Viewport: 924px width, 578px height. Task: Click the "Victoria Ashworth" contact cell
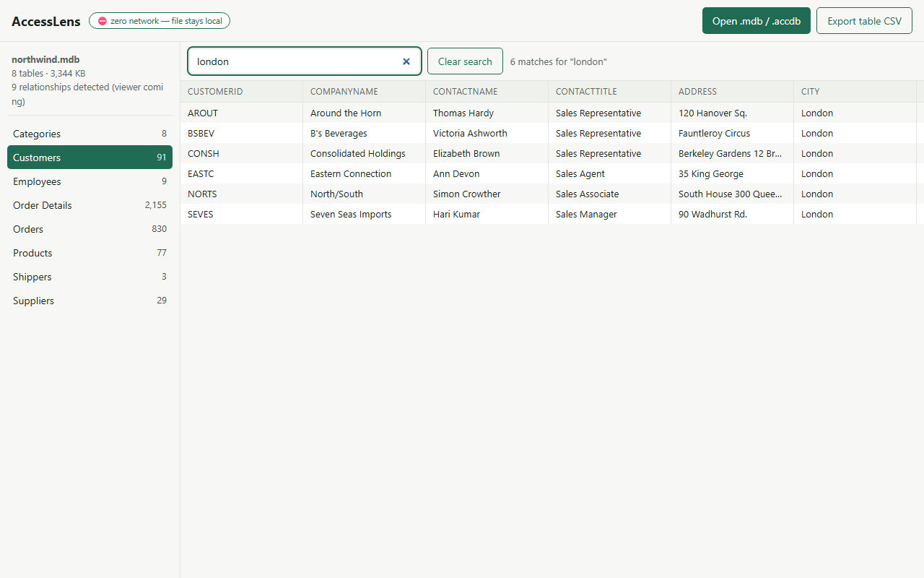point(487,133)
